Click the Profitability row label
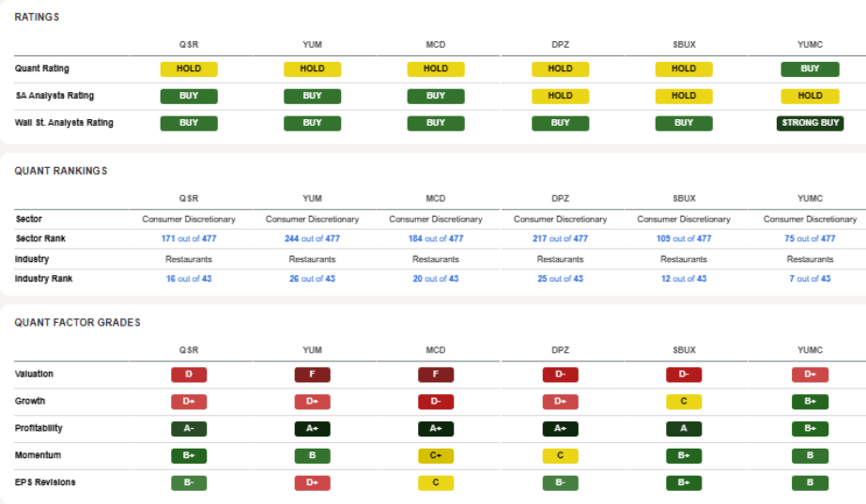The width and height of the screenshot is (866, 504). click(x=39, y=428)
